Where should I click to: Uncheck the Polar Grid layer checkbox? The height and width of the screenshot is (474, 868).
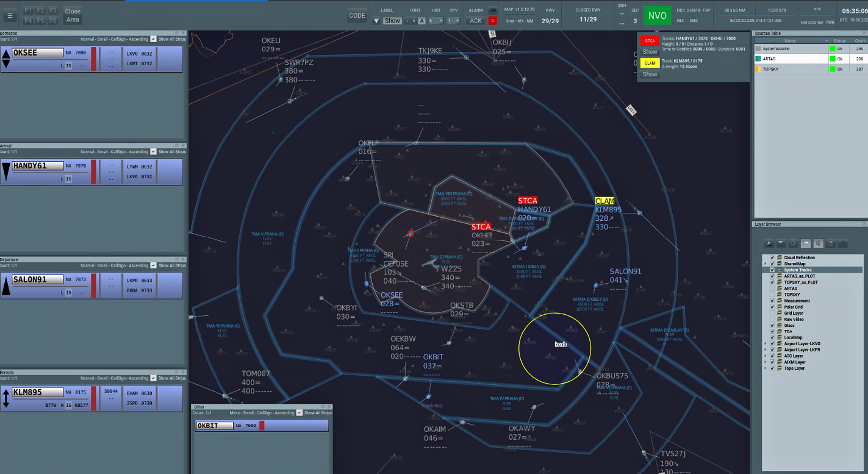pyautogui.click(x=772, y=307)
